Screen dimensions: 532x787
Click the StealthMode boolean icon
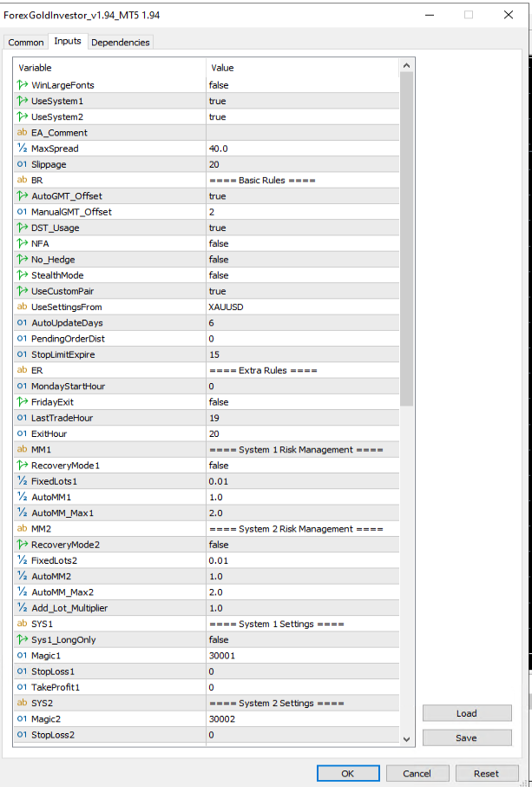pos(22,275)
